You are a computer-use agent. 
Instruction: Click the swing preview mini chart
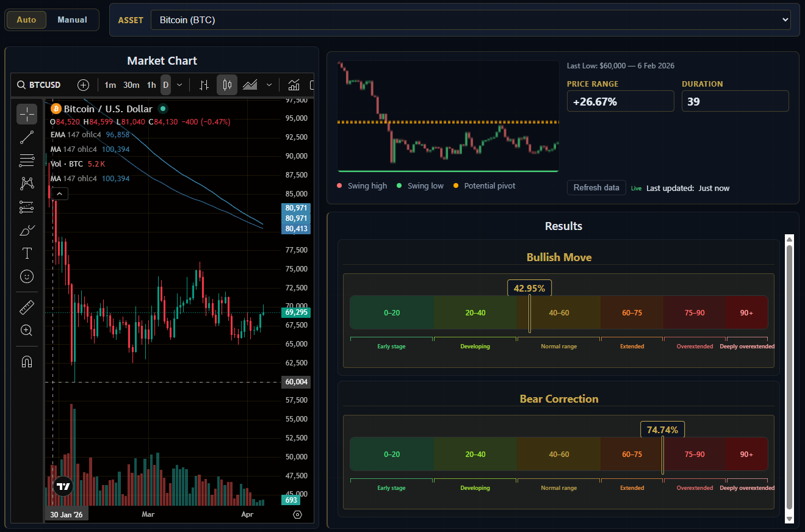click(x=448, y=116)
